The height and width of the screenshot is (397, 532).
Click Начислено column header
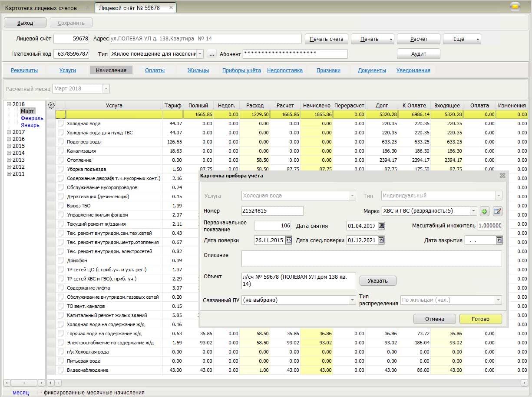coord(317,106)
